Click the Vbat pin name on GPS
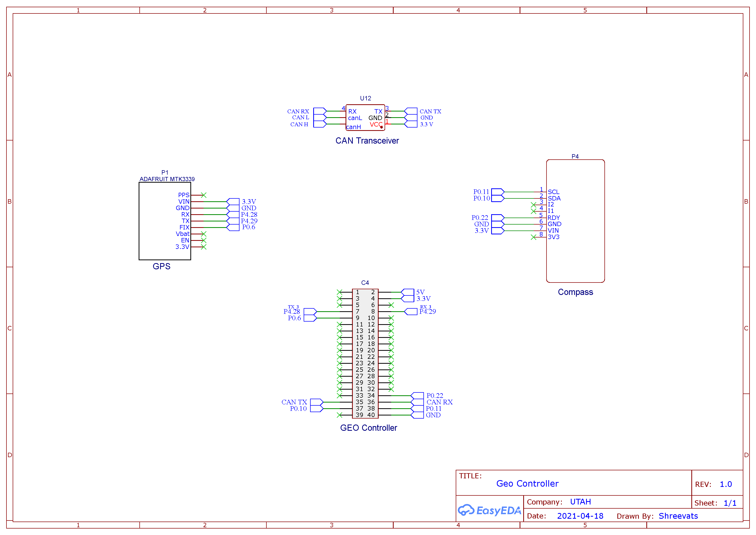 coord(183,234)
